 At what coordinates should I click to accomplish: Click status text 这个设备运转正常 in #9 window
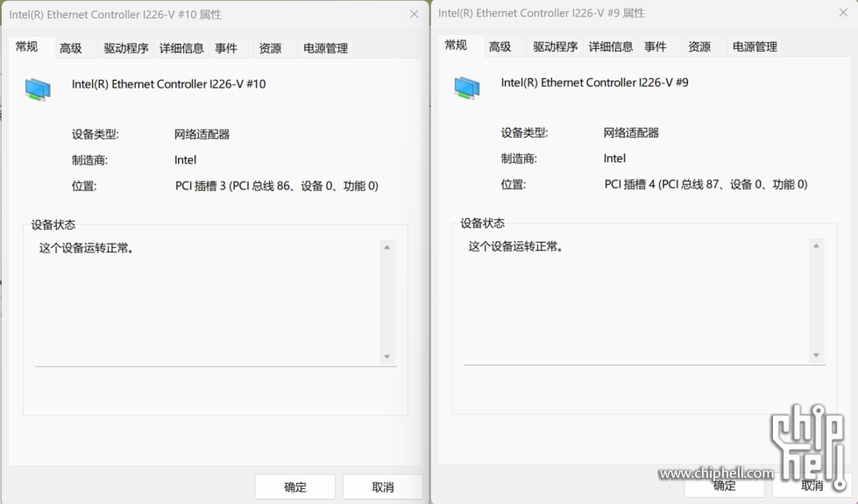pos(515,246)
